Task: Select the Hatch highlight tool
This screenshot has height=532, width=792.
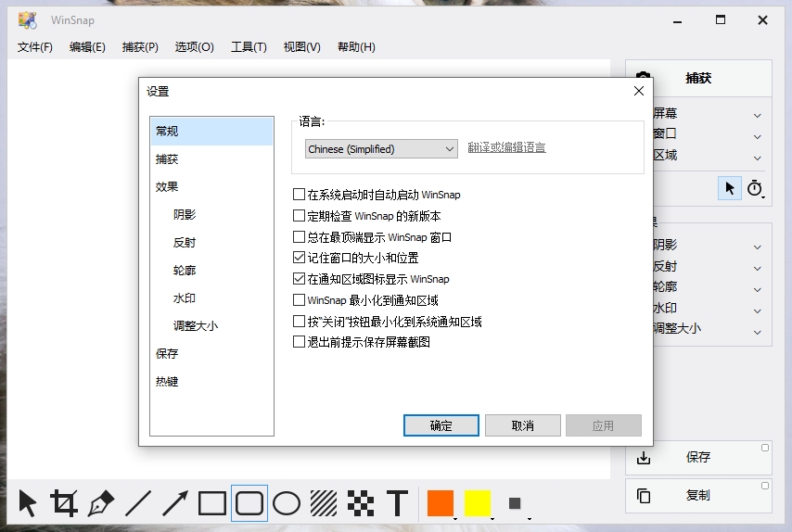Action: [x=324, y=502]
